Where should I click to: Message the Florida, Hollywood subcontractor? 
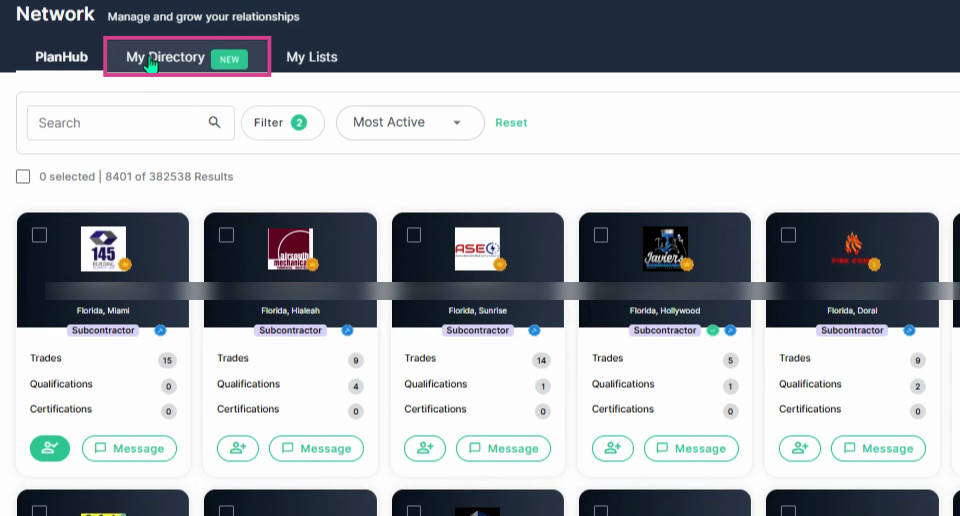691,448
